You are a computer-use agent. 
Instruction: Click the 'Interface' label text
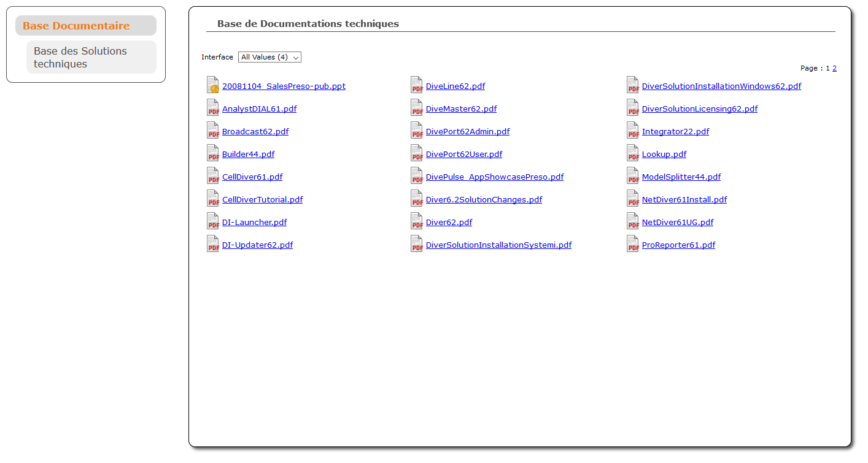click(x=217, y=57)
